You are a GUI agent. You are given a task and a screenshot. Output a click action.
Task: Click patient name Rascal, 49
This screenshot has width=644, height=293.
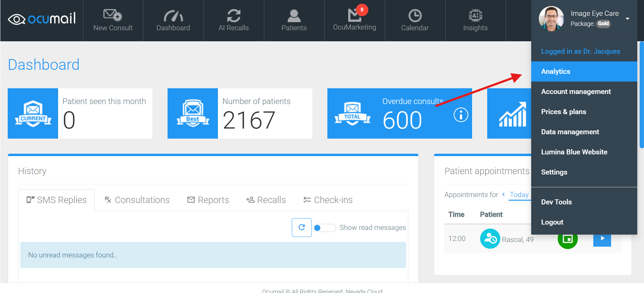click(517, 240)
